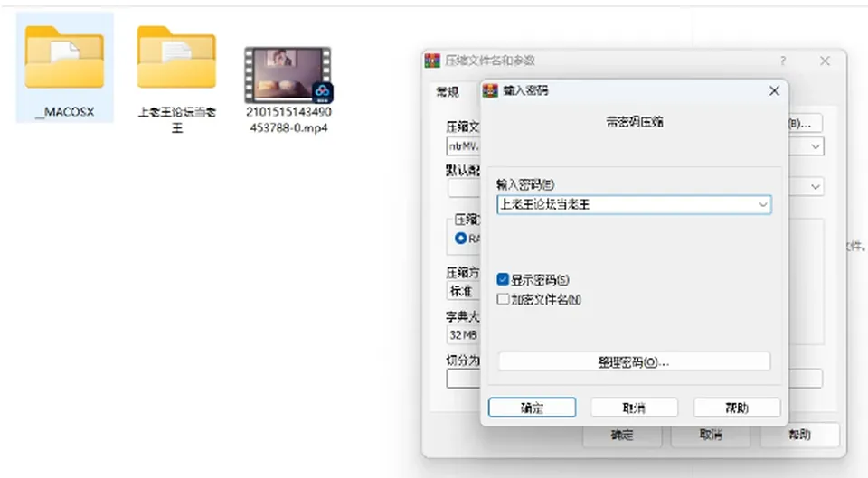Click 取消 in the password dialog
Screen dimensions: 868x478
[634, 408]
